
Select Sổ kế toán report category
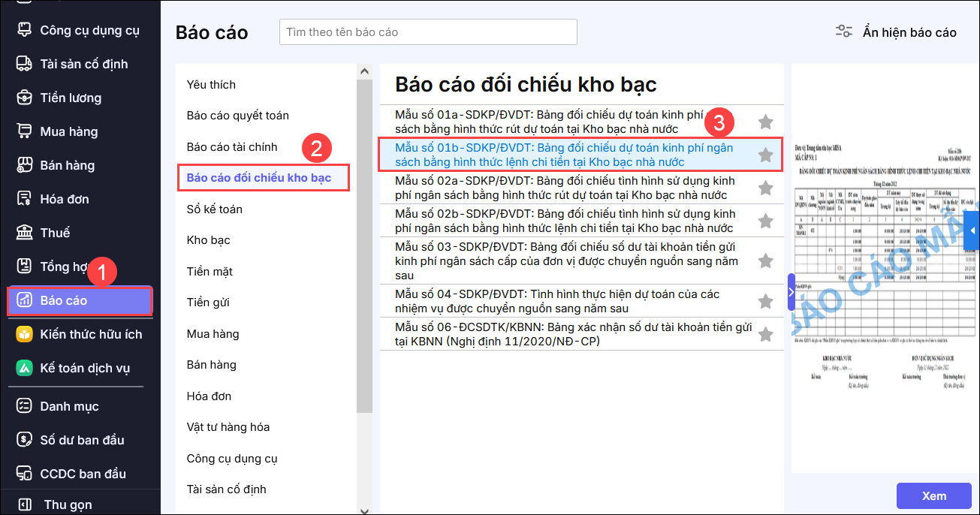pyautogui.click(x=215, y=209)
